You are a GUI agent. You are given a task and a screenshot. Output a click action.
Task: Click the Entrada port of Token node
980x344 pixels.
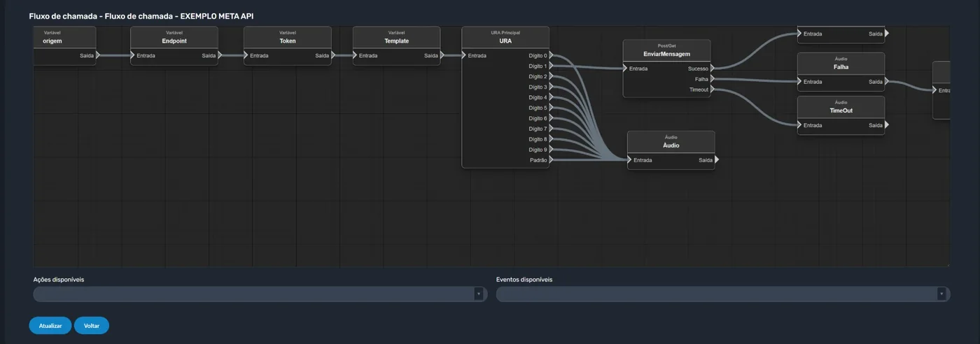click(x=246, y=55)
